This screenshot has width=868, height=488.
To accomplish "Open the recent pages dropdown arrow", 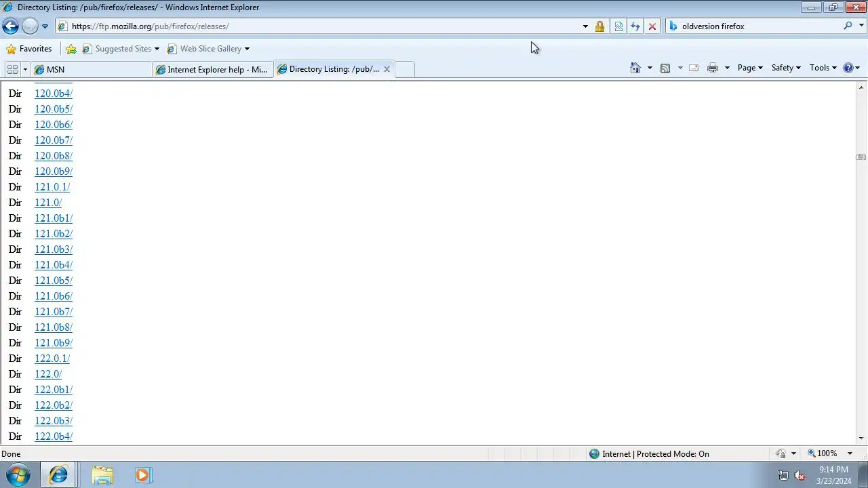I will [x=45, y=26].
